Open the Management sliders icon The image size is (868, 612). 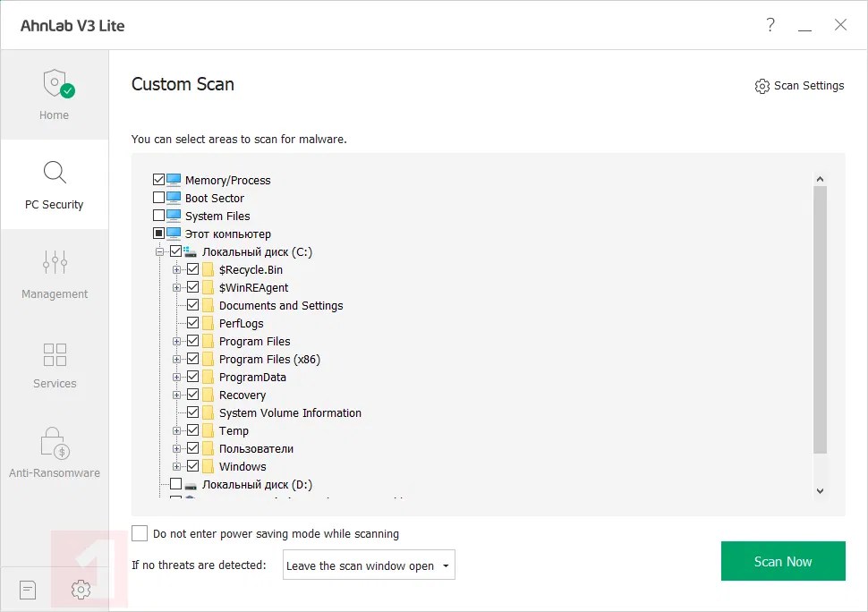[55, 262]
